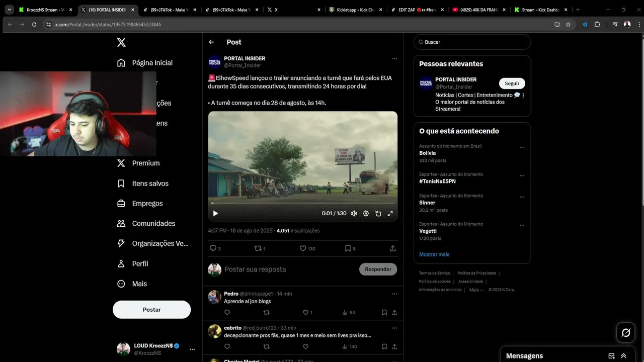The width and height of the screenshot is (644, 362).
Task: Open Termos de Serviço link
Action: (x=434, y=273)
